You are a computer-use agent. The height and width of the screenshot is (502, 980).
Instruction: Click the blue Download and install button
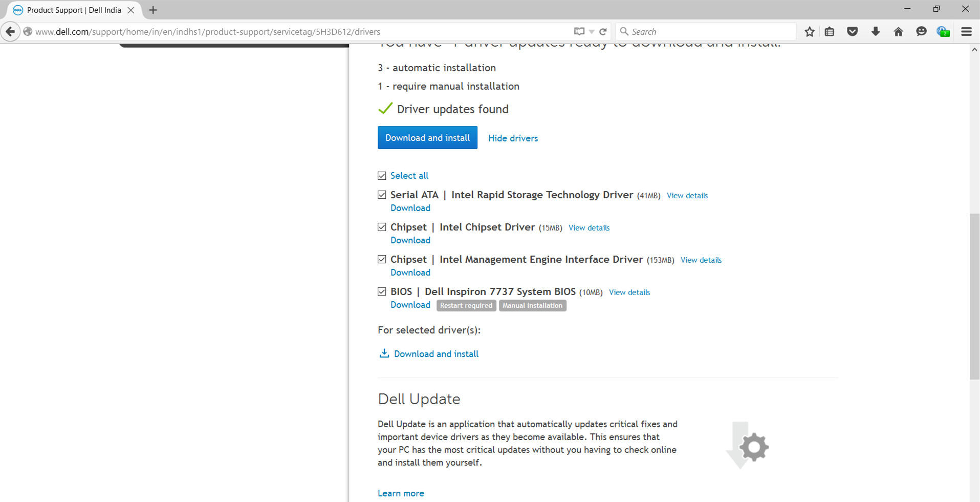(427, 137)
